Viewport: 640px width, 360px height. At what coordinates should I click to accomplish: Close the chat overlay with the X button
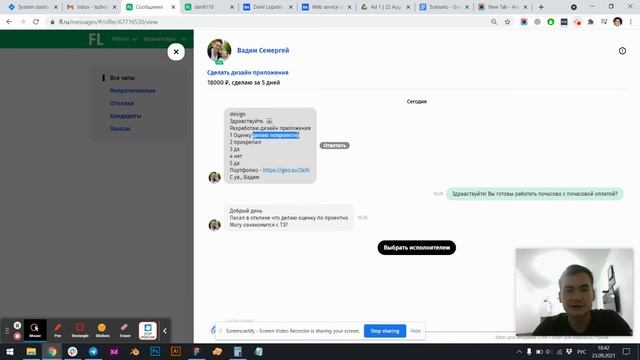pyautogui.click(x=176, y=52)
